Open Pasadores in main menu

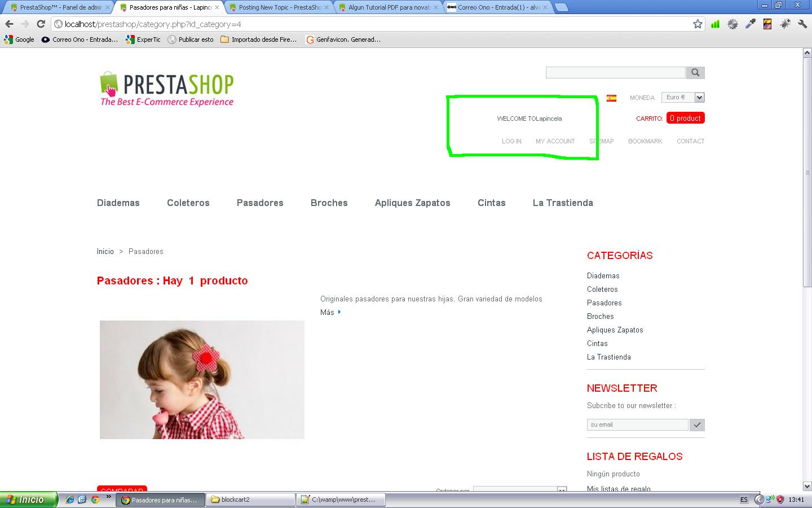click(x=260, y=203)
